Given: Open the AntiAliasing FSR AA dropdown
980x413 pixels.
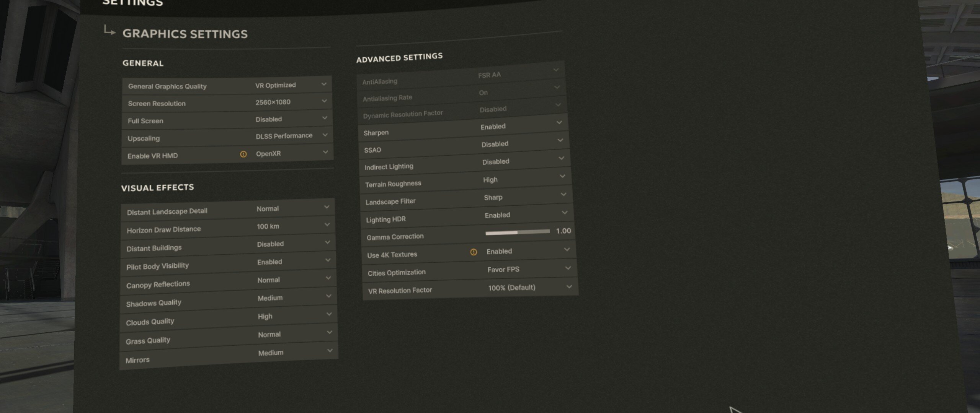Looking at the screenshot, I should [519, 73].
